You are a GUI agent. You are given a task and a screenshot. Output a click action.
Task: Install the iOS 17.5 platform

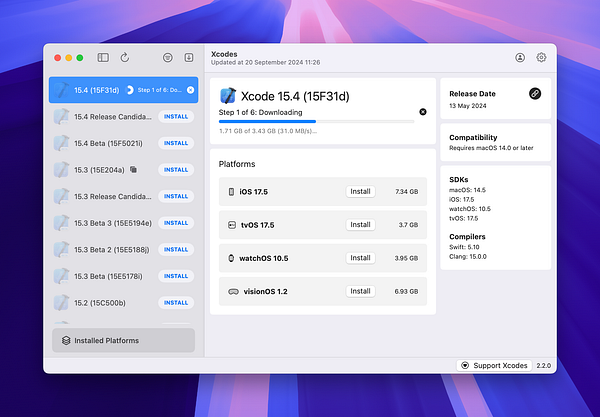click(x=360, y=191)
